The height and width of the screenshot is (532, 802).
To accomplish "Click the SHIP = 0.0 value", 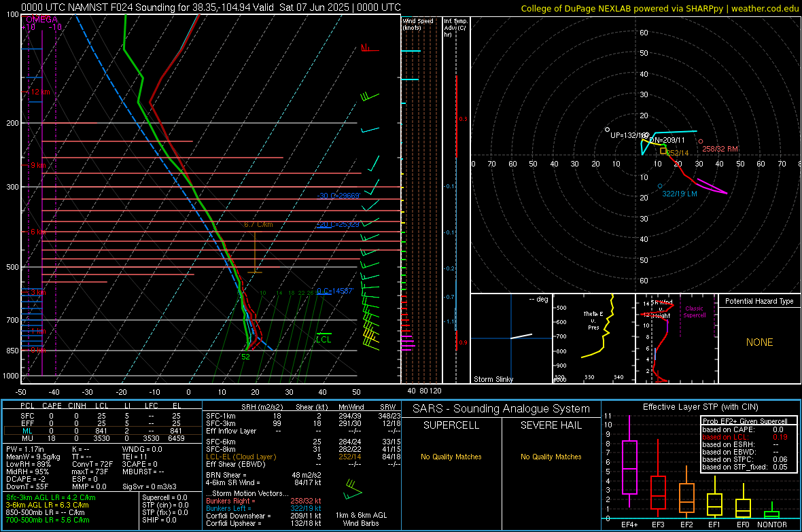I will point(159,520).
